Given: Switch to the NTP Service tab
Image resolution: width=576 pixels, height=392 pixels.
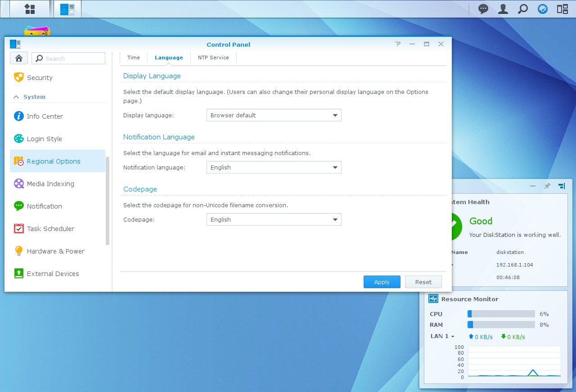Looking at the screenshot, I should [x=213, y=58].
